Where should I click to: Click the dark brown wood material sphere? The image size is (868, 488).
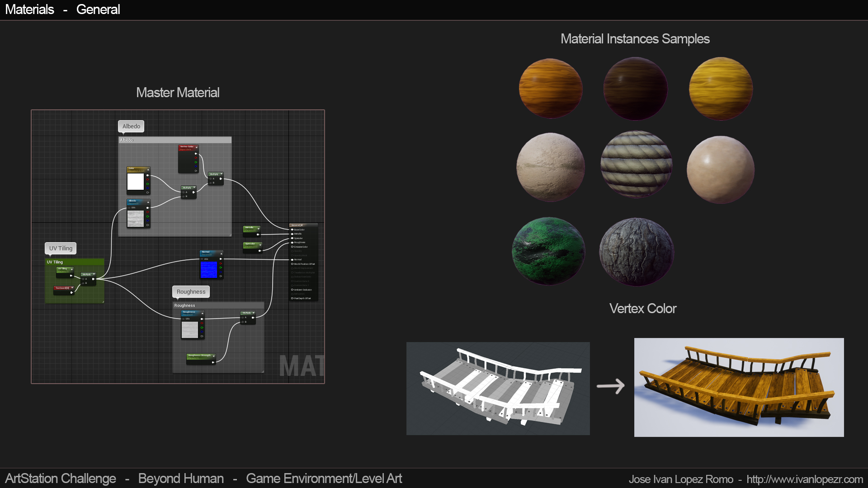[635, 89]
